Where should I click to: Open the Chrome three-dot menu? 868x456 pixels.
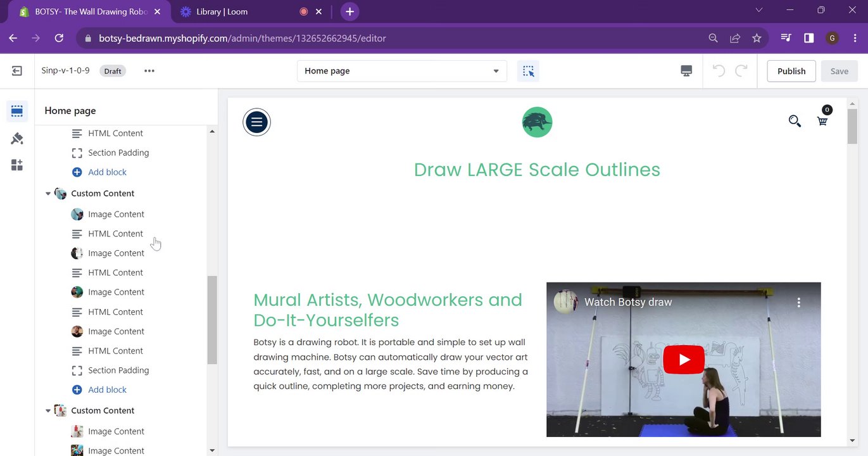click(x=854, y=38)
